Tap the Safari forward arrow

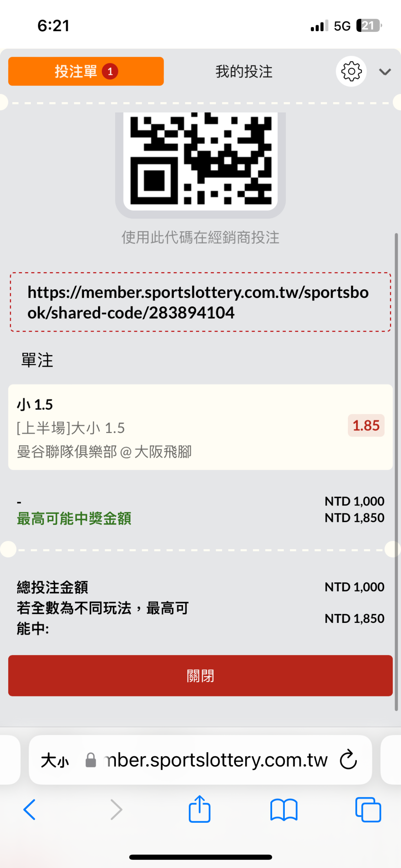pos(116,809)
